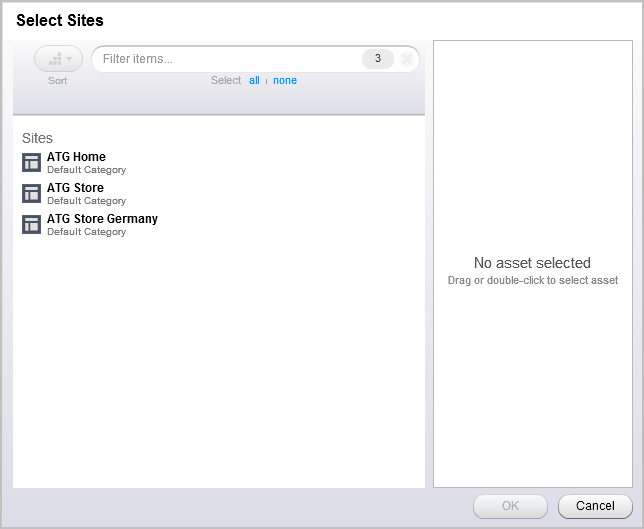Click the No asset selected drop area
Viewport: 644px width, 529px height.
tap(533, 264)
